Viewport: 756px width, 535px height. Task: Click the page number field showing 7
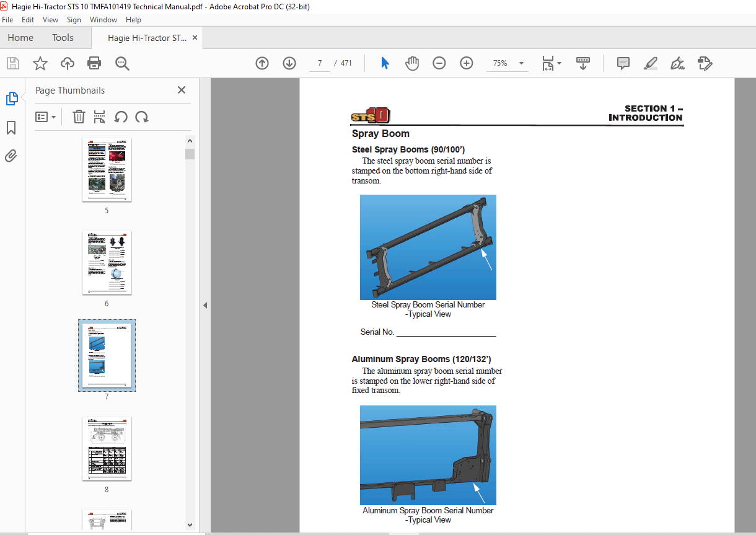(320, 63)
